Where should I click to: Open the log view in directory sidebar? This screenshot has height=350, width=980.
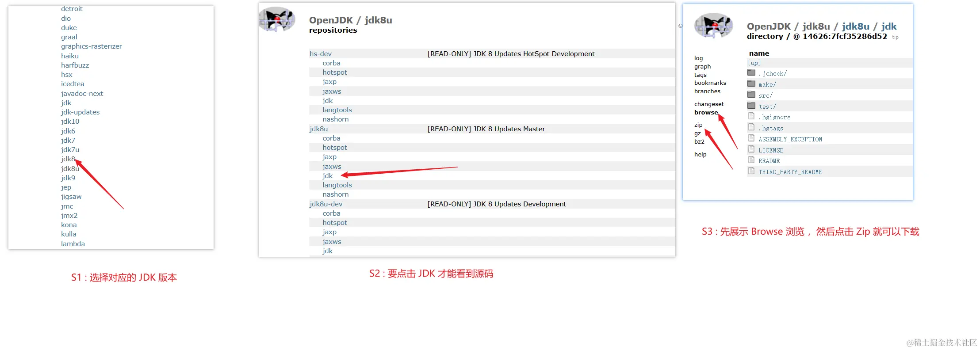click(698, 58)
